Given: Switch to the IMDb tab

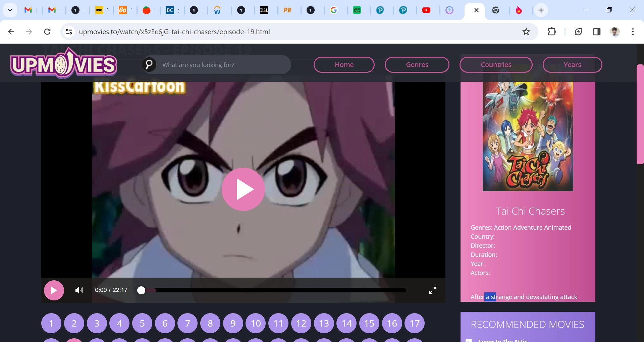Looking at the screenshot, I should pyautogui.click(x=99, y=10).
